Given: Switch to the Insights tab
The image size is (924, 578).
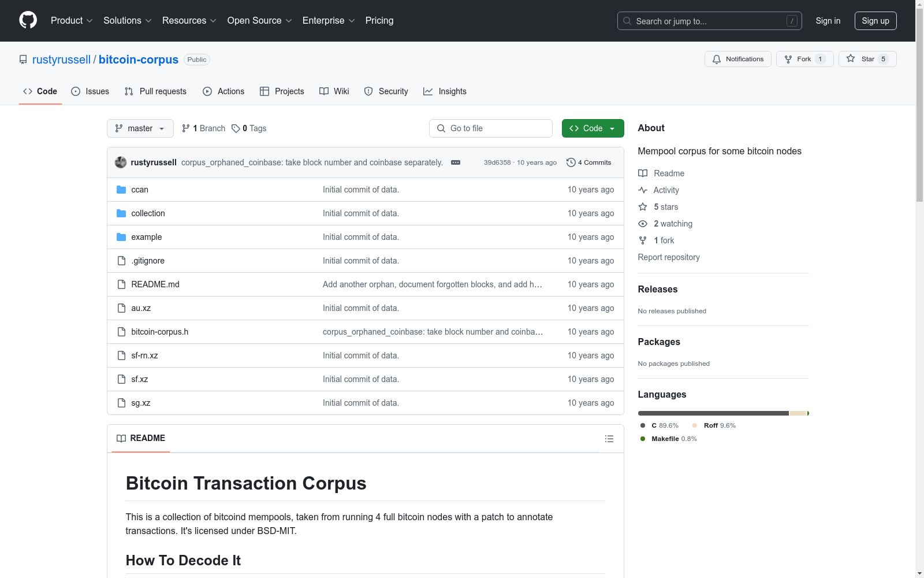Looking at the screenshot, I should pos(445,91).
